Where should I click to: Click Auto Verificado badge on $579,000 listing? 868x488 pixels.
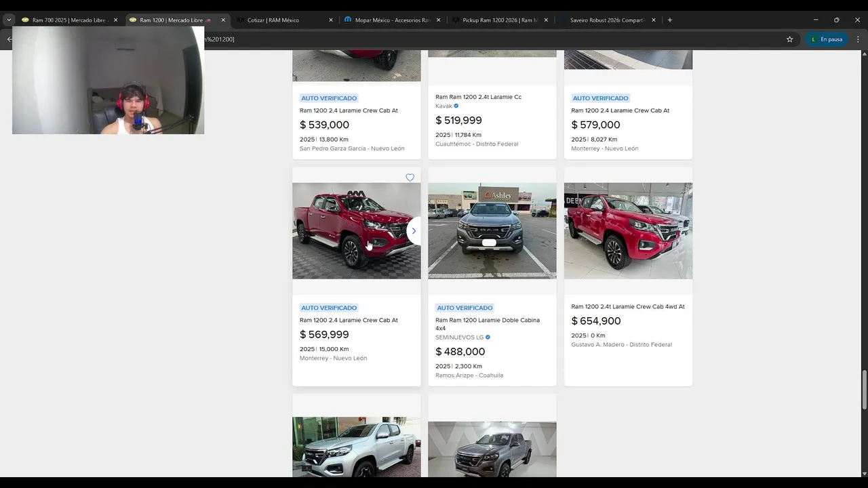tap(600, 98)
